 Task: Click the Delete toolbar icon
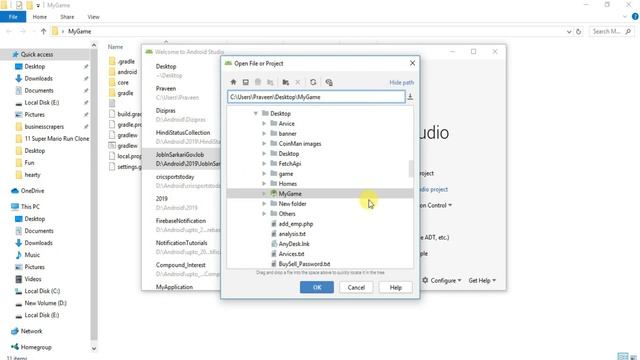coord(298,82)
